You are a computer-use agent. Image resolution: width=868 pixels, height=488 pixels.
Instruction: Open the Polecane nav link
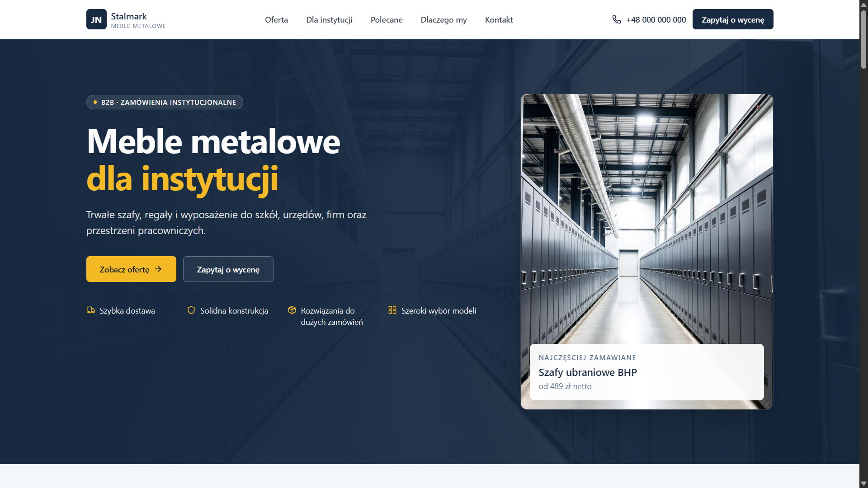point(387,19)
